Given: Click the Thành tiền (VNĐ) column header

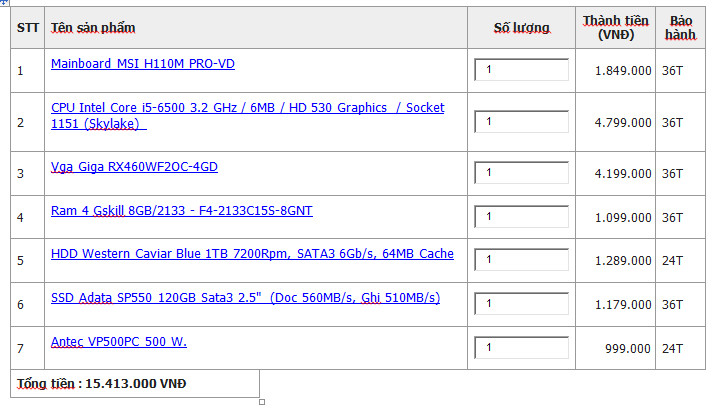Looking at the screenshot, I should [x=616, y=28].
